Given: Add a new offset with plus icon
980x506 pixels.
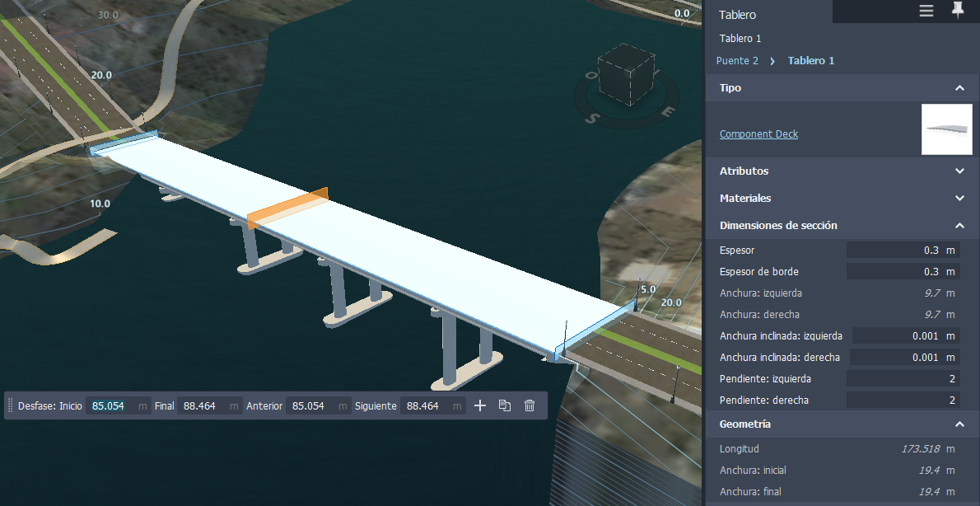Looking at the screenshot, I should point(479,406).
